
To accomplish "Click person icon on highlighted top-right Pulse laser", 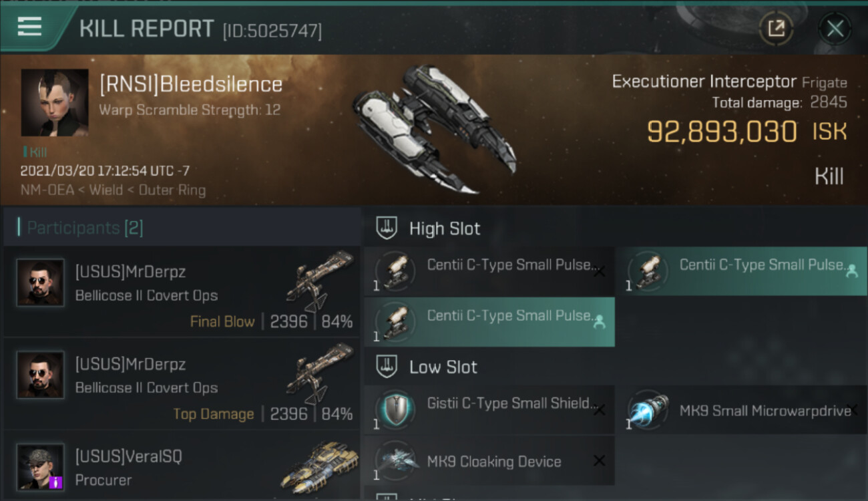I will tap(851, 271).
